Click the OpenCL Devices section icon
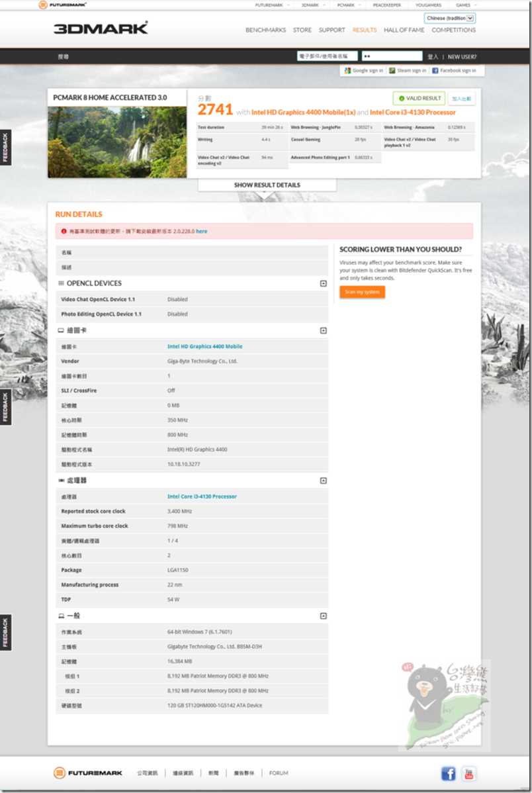The image size is (532, 793). [x=61, y=283]
